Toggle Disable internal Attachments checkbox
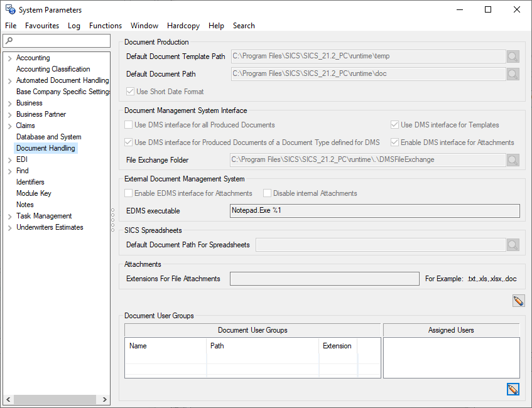532x408 pixels. (x=268, y=193)
